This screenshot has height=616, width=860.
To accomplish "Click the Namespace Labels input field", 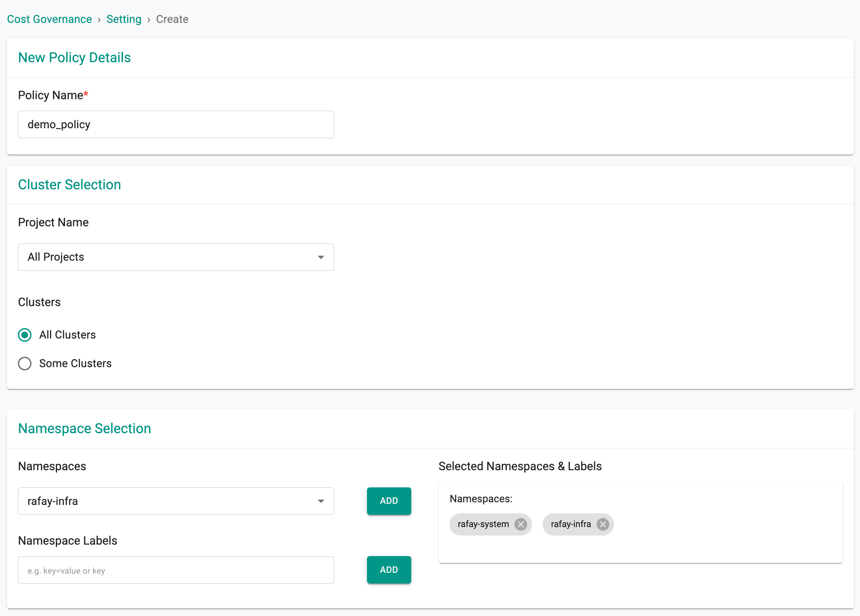I will pyautogui.click(x=175, y=570).
